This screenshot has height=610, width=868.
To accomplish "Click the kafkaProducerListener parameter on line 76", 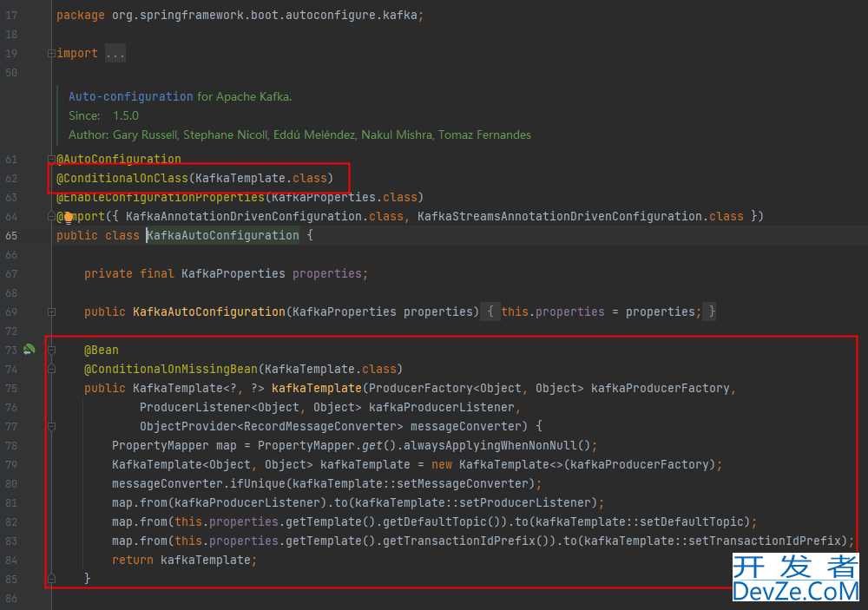I will click(442, 407).
